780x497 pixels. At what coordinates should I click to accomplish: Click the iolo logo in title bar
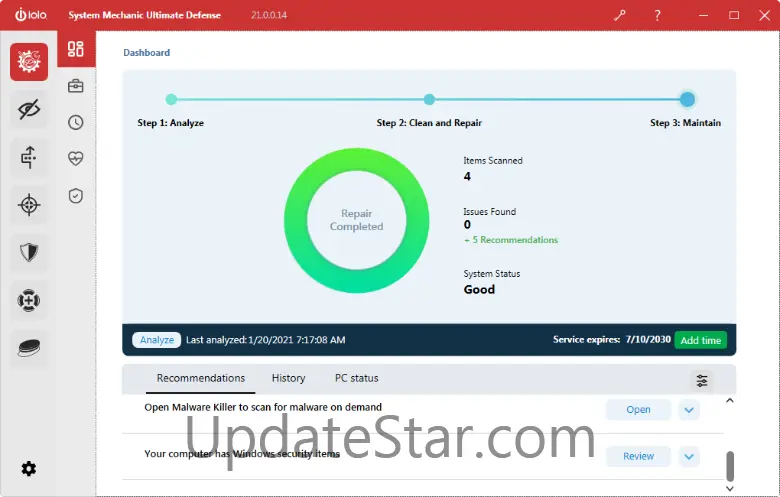31,15
